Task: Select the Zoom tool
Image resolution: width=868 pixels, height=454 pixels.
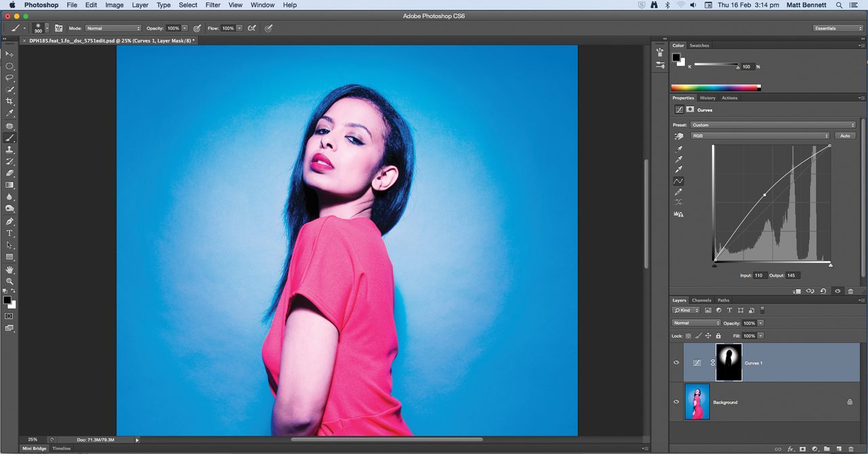Action: tap(9, 281)
